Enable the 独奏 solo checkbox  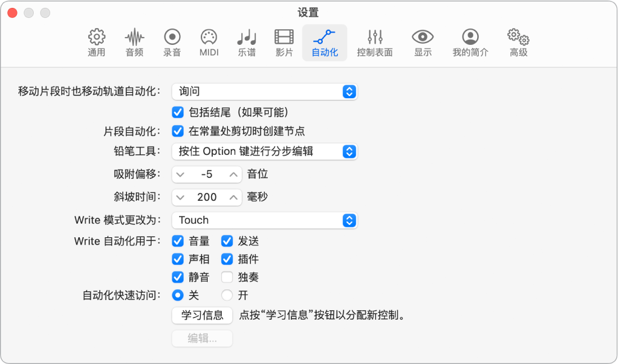coord(227,277)
